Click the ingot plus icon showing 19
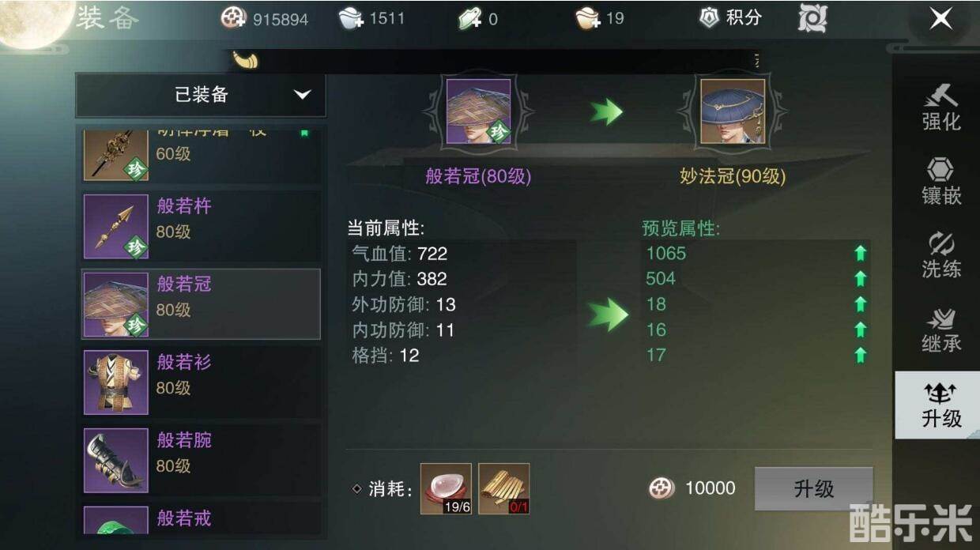The width and height of the screenshot is (980, 550). click(589, 18)
